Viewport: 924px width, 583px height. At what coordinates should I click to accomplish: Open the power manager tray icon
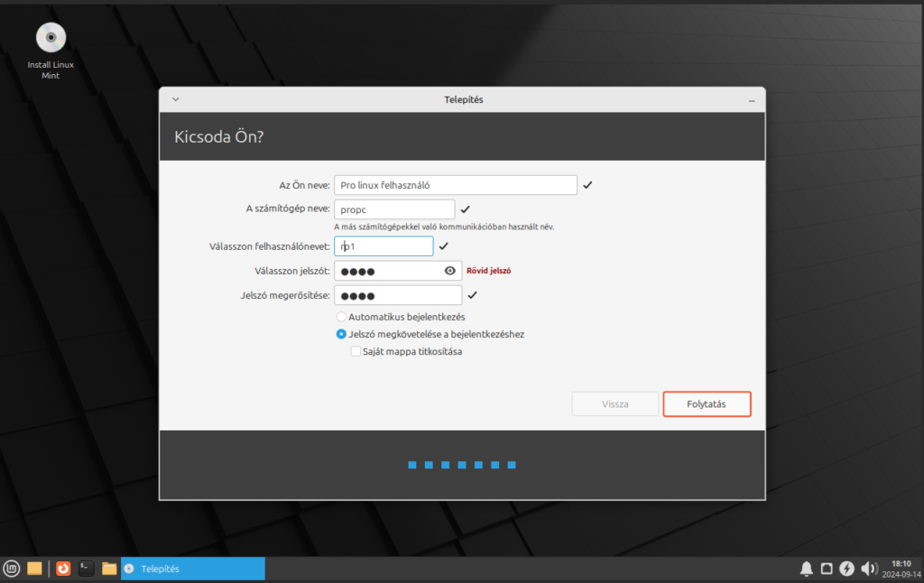click(x=846, y=569)
